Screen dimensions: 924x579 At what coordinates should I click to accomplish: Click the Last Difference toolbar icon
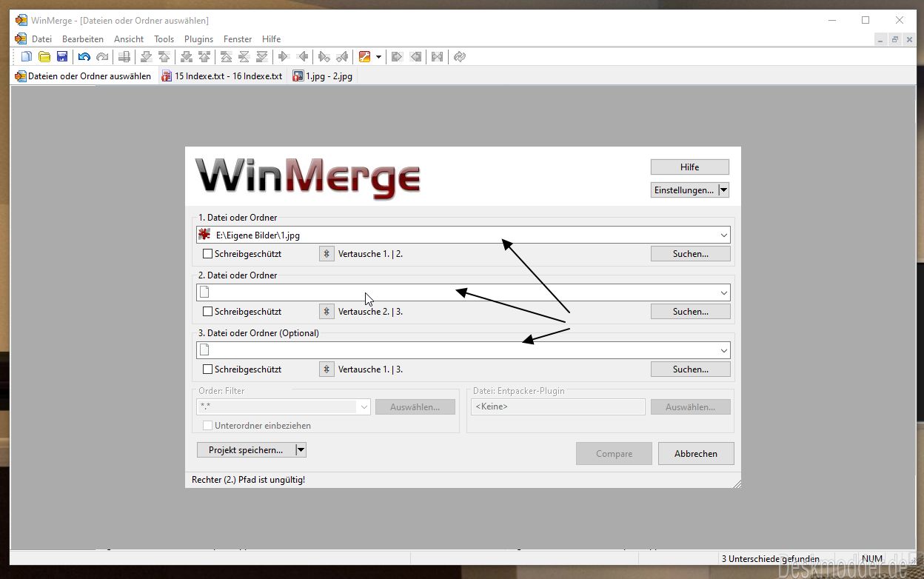click(262, 56)
